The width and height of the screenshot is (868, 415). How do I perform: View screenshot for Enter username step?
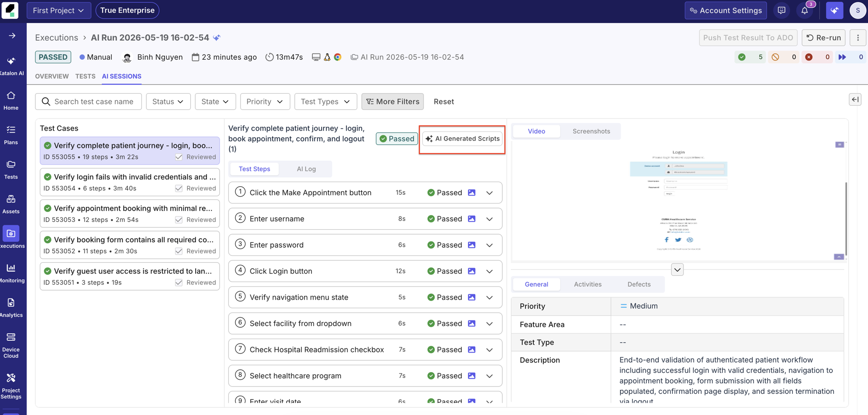[x=472, y=219]
